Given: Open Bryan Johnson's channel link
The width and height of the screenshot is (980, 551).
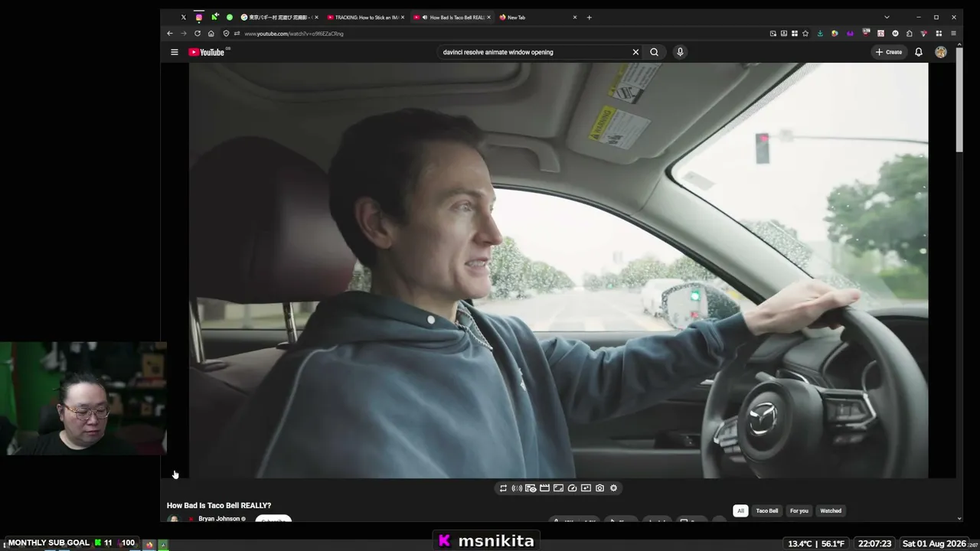Looking at the screenshot, I should tap(219, 519).
